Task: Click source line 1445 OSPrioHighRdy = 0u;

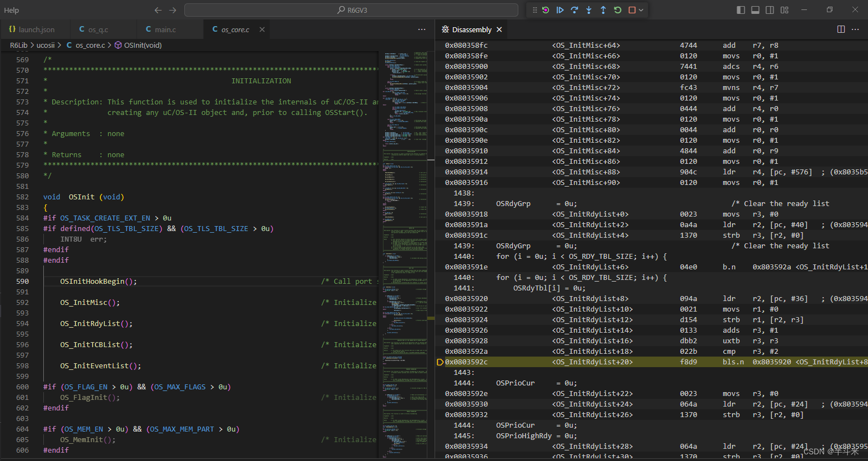Action: (537, 435)
